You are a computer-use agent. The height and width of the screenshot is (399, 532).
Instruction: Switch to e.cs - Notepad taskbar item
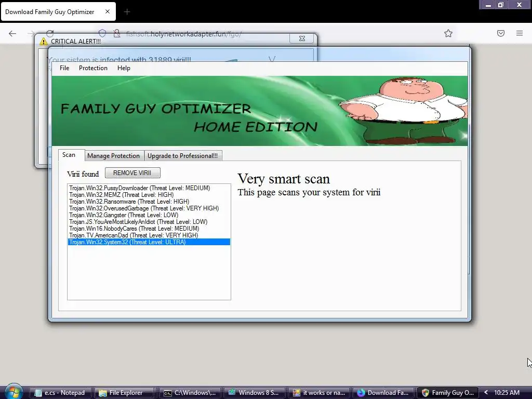(x=60, y=393)
